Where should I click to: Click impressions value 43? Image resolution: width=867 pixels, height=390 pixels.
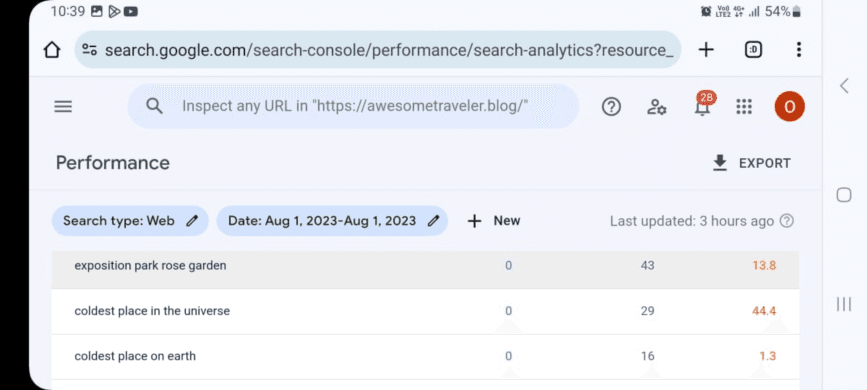pyautogui.click(x=647, y=266)
